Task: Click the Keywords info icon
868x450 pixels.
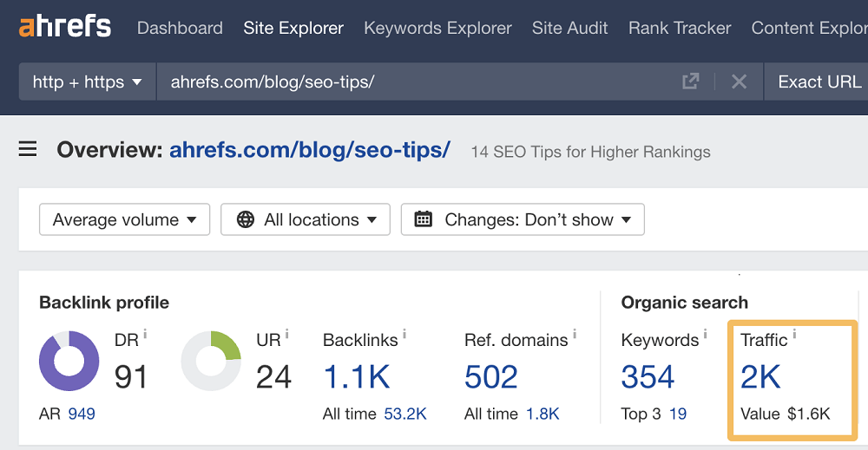Action: [706, 334]
